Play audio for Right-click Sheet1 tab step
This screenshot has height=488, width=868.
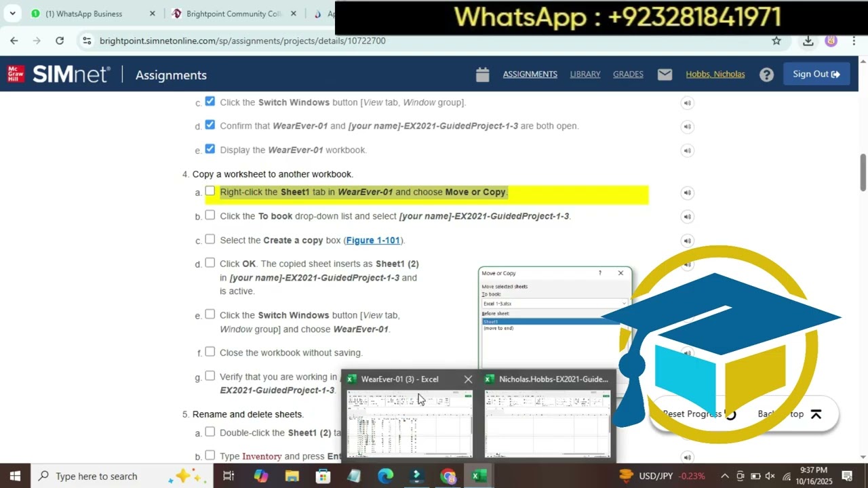click(x=687, y=192)
